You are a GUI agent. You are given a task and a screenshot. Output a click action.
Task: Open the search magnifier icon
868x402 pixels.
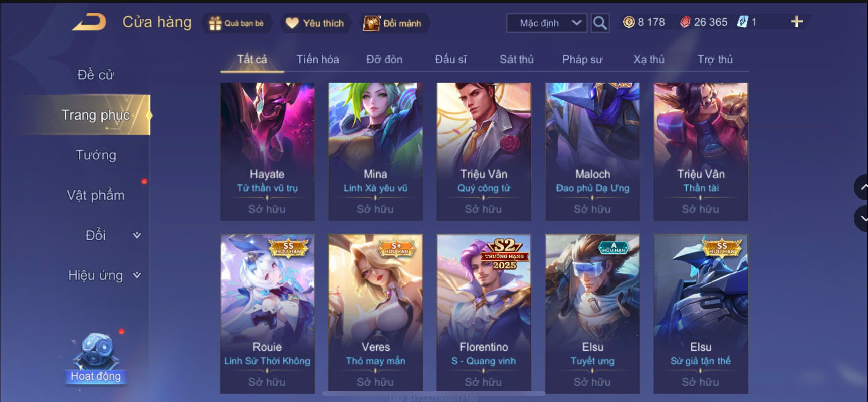point(599,23)
